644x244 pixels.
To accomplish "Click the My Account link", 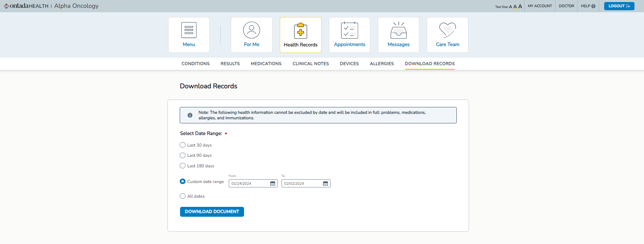I will click(x=540, y=6).
